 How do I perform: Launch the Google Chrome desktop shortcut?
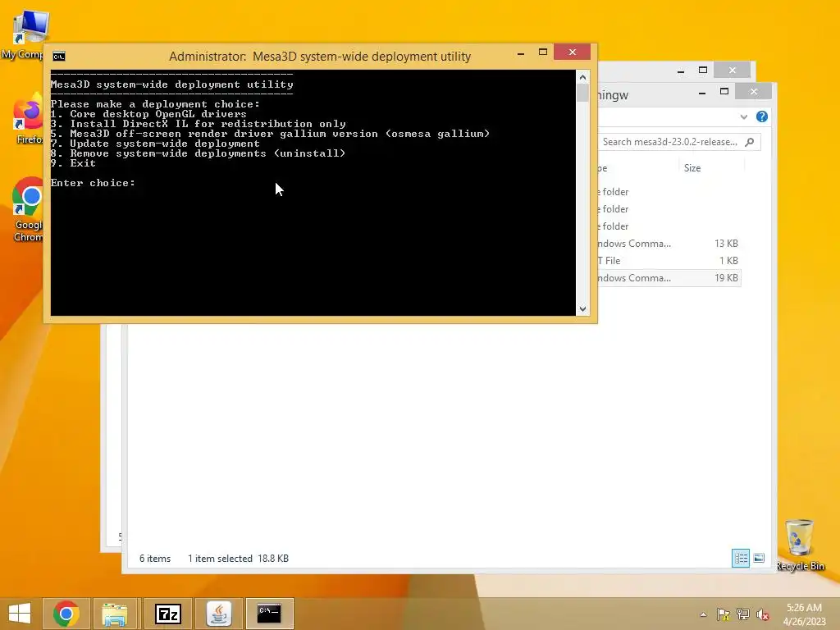point(28,210)
